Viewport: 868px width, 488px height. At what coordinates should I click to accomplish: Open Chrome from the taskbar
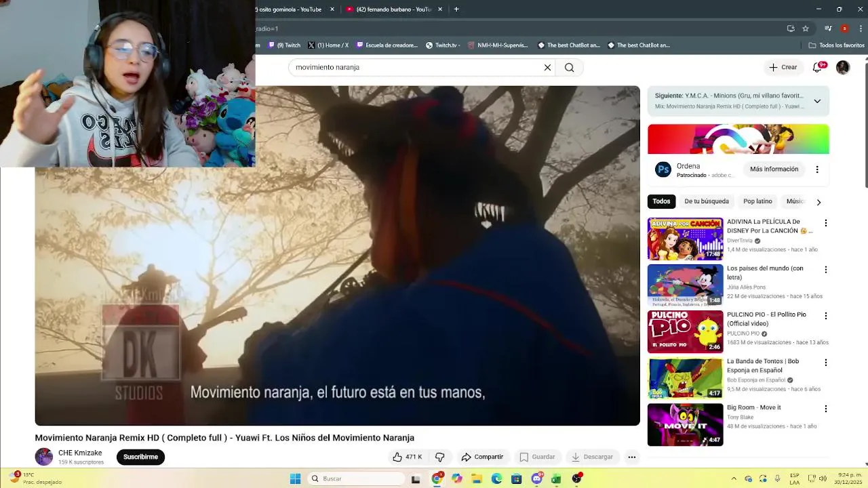(437, 479)
